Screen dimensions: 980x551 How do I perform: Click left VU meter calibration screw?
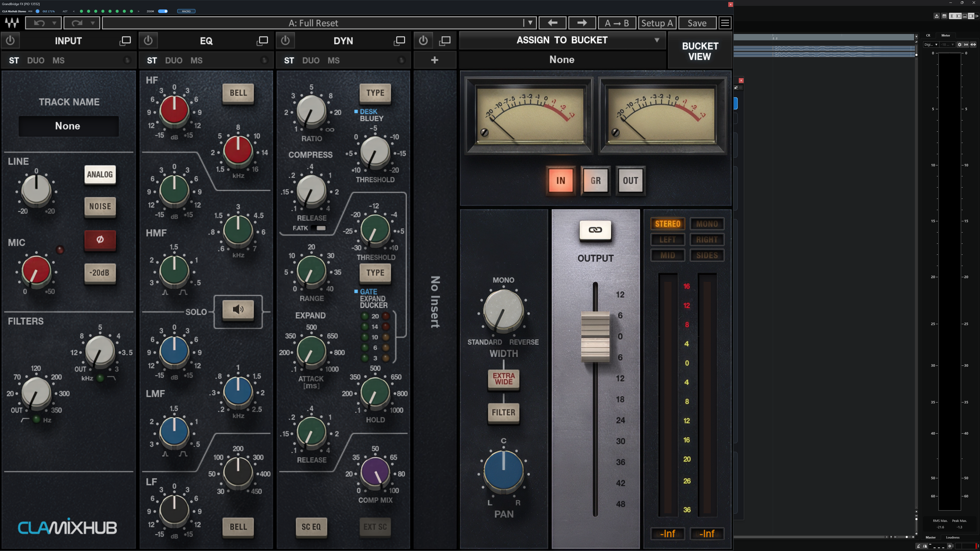(x=484, y=132)
